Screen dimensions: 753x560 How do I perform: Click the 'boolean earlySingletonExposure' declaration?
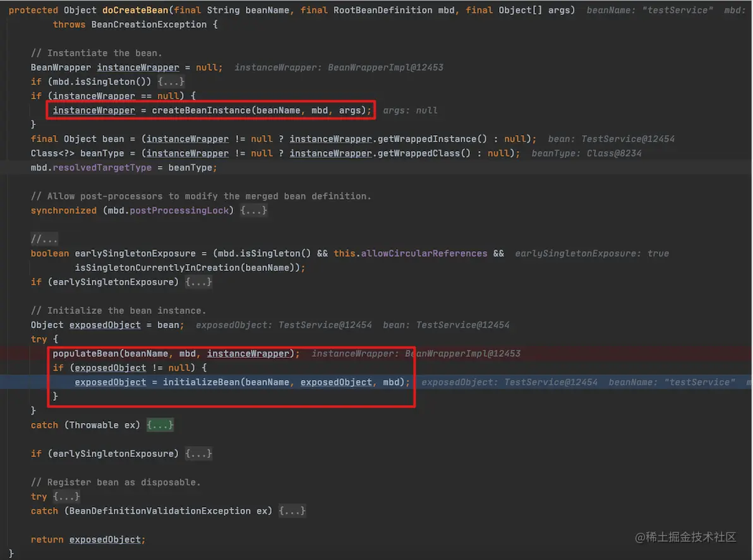pyautogui.click(x=113, y=253)
